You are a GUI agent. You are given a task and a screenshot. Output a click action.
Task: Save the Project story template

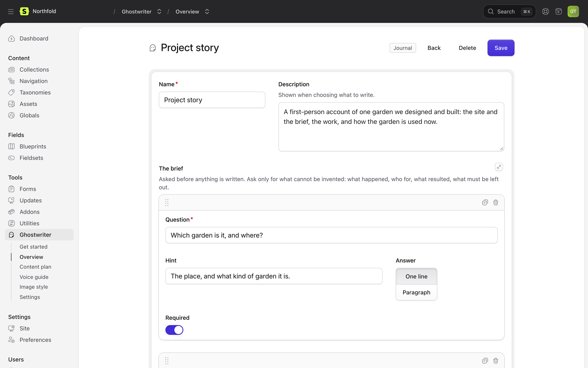click(501, 48)
